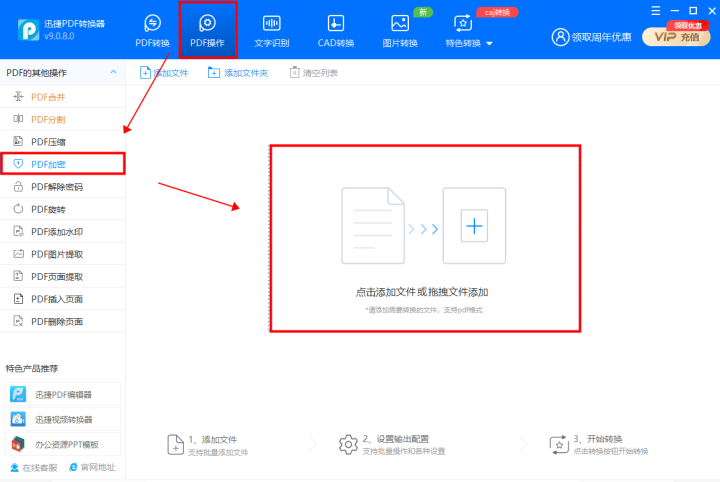Expand the 特色转换 dropdown arrow
This screenshot has width=720, height=482.
pyautogui.click(x=489, y=44)
